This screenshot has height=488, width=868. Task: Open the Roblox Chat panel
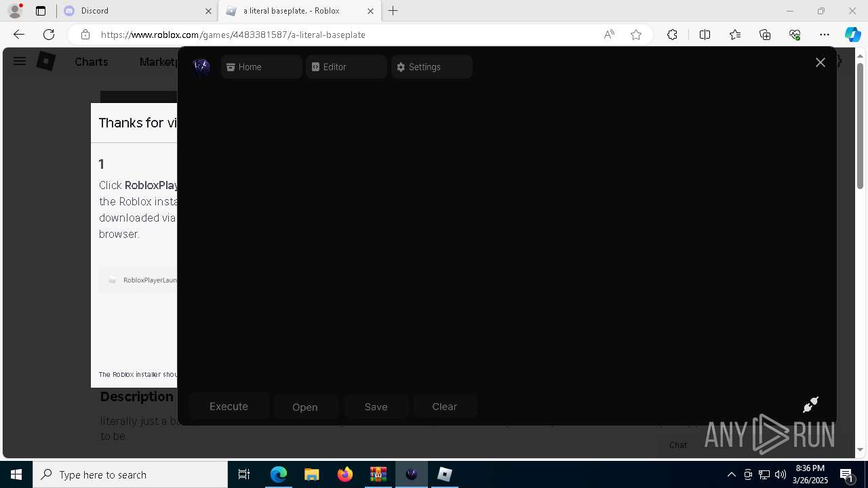(x=678, y=445)
